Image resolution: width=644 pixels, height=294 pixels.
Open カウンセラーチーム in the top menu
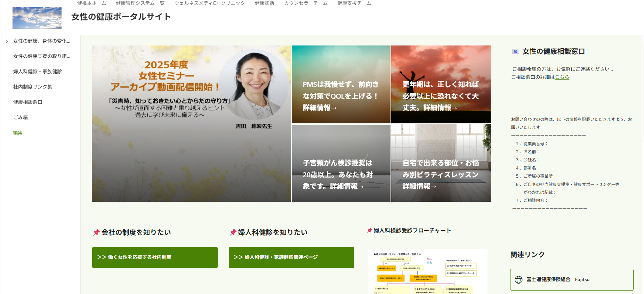(x=306, y=3)
